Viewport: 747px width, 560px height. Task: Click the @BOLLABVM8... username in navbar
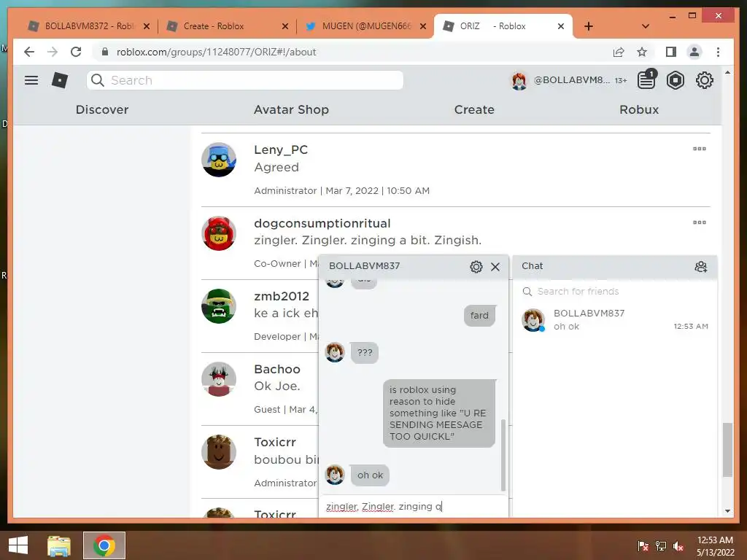(571, 80)
